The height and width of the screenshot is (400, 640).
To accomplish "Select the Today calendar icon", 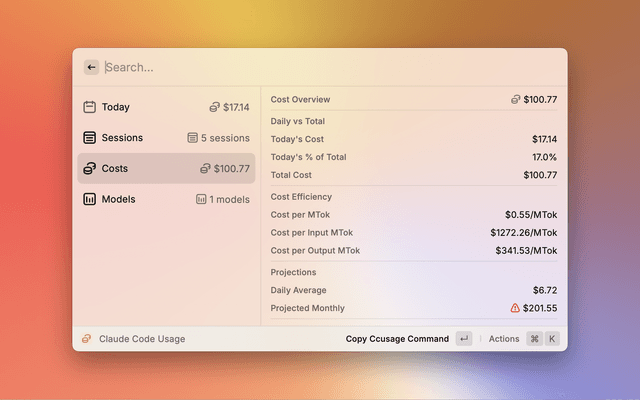I will (90, 107).
